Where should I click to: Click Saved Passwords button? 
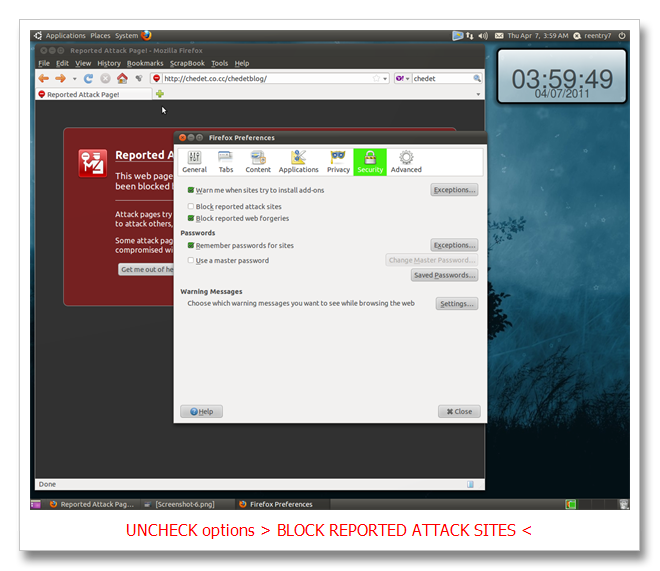(444, 275)
